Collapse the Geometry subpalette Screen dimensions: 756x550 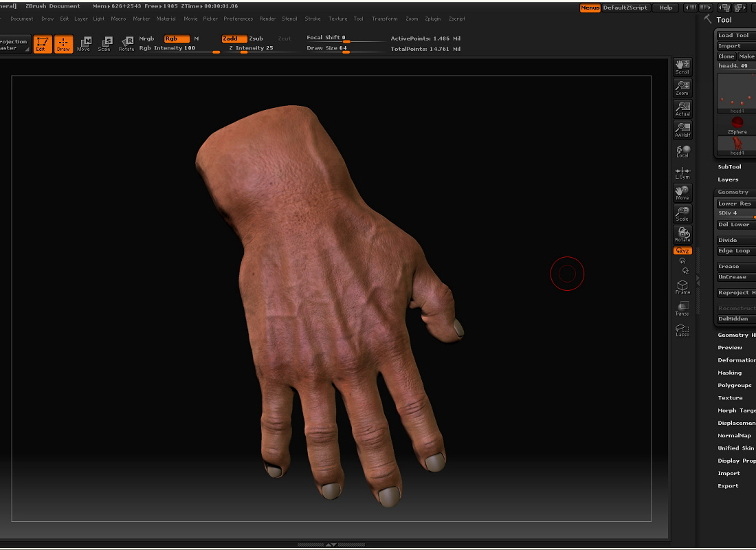[x=734, y=192]
